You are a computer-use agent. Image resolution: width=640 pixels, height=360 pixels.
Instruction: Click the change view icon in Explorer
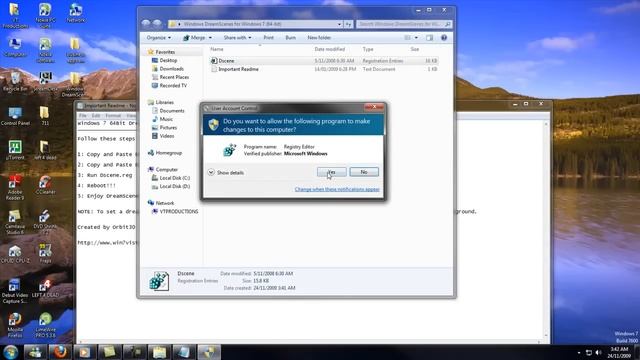point(407,38)
